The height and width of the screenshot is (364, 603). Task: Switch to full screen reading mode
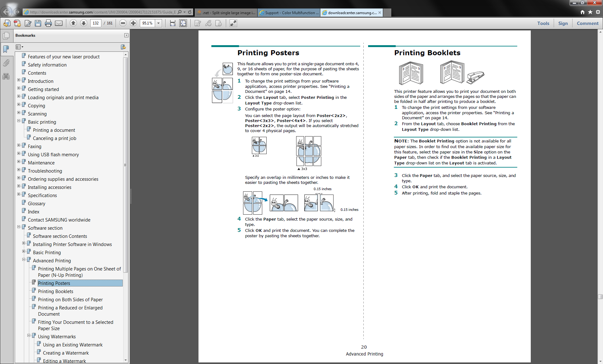click(233, 23)
